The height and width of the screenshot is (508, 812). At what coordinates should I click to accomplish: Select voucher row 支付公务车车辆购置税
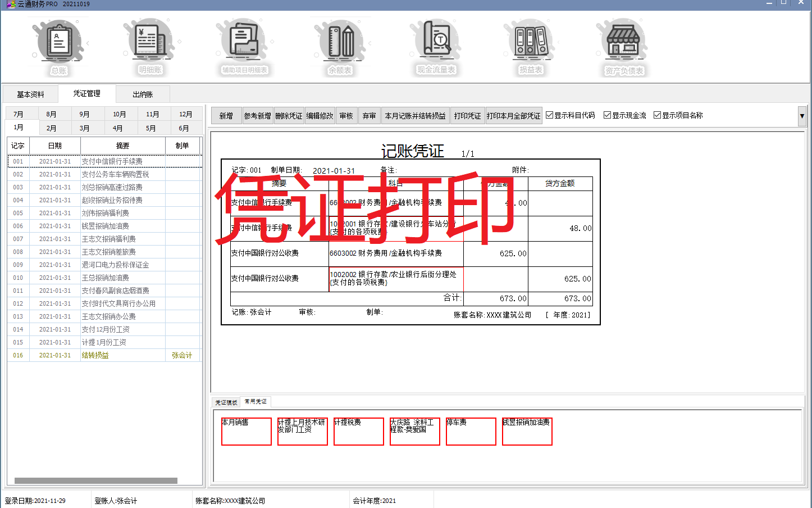104,174
